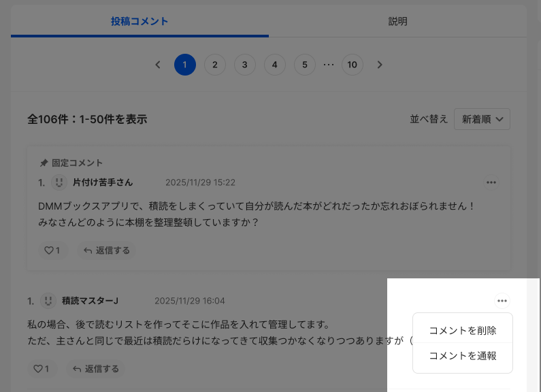The width and height of the screenshot is (541, 392).
Task: Select コメントを通報 from the menu
Action: [463, 356]
